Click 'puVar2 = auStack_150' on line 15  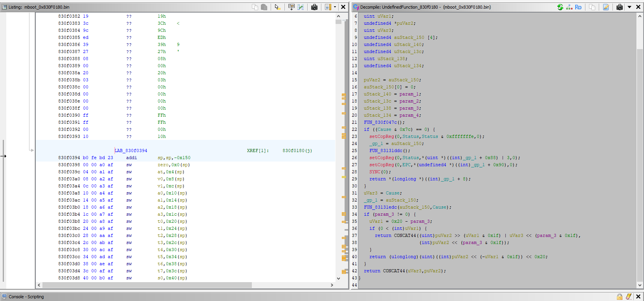coord(391,80)
